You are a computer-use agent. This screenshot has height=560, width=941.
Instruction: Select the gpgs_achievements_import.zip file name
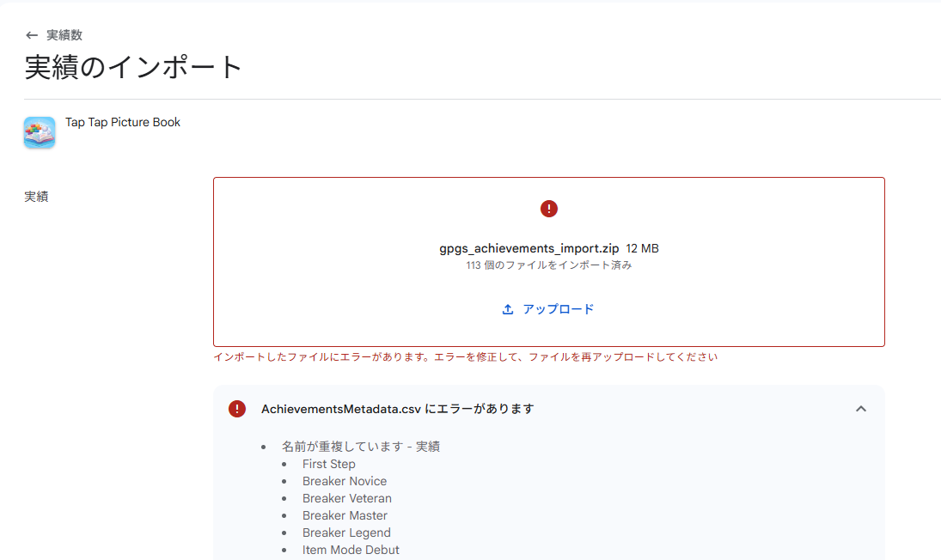(x=529, y=248)
